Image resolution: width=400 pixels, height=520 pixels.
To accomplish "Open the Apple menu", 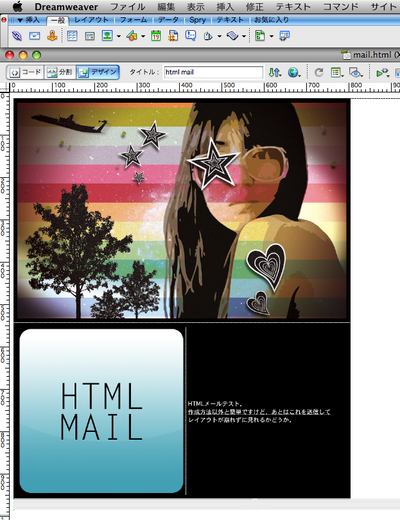I will (17, 6).
